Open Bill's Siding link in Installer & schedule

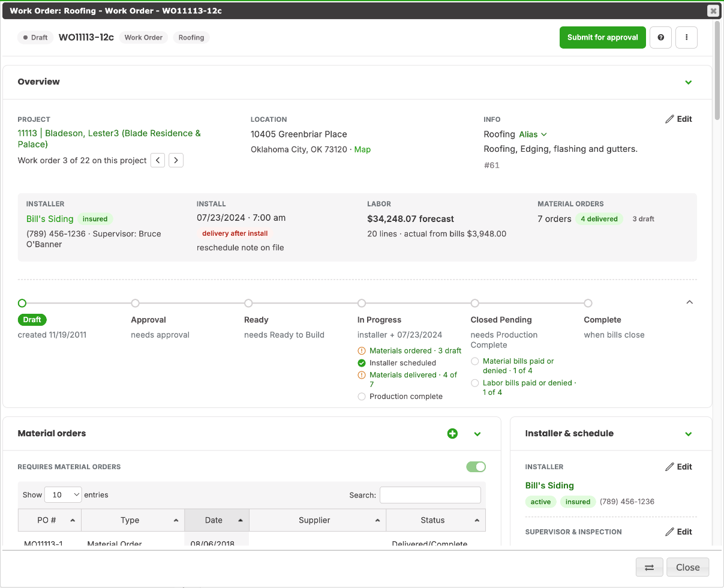click(x=549, y=485)
